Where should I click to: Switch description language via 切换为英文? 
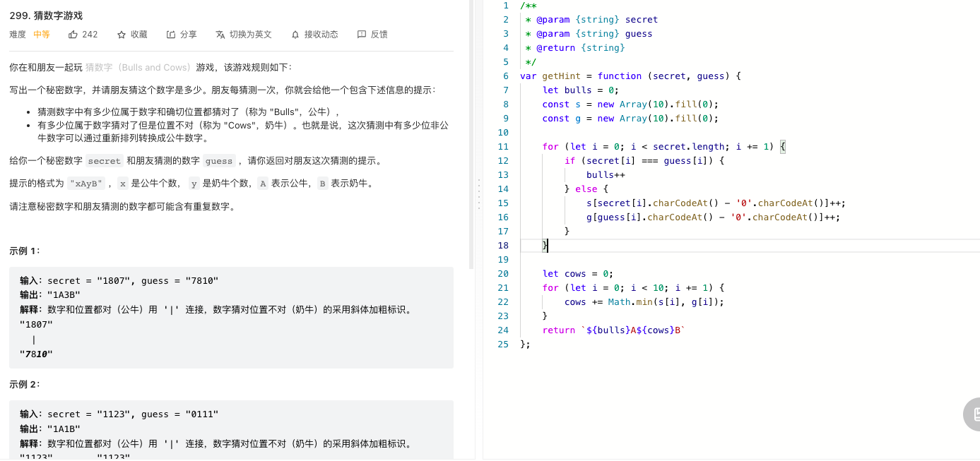point(244,35)
